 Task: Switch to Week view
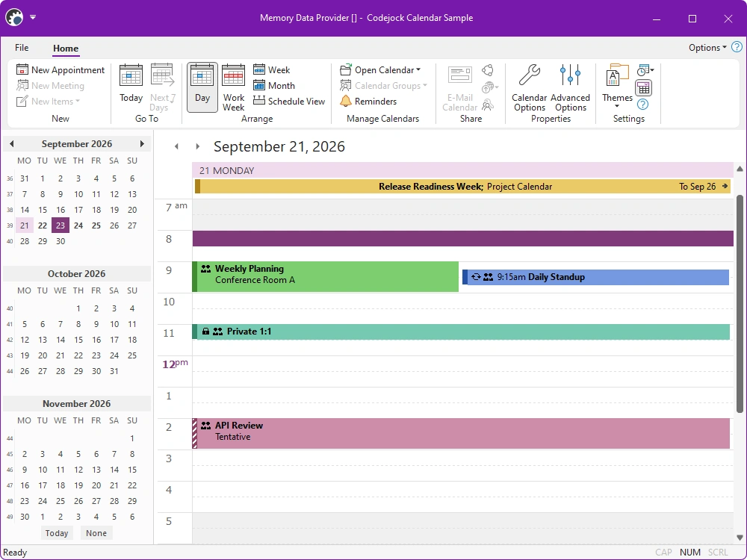(272, 70)
